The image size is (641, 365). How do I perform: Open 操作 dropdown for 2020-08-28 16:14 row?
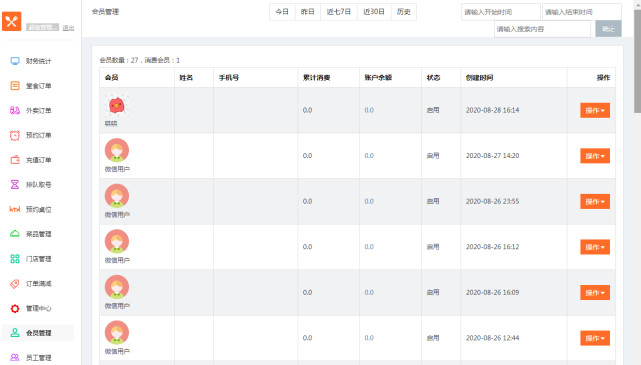point(595,110)
